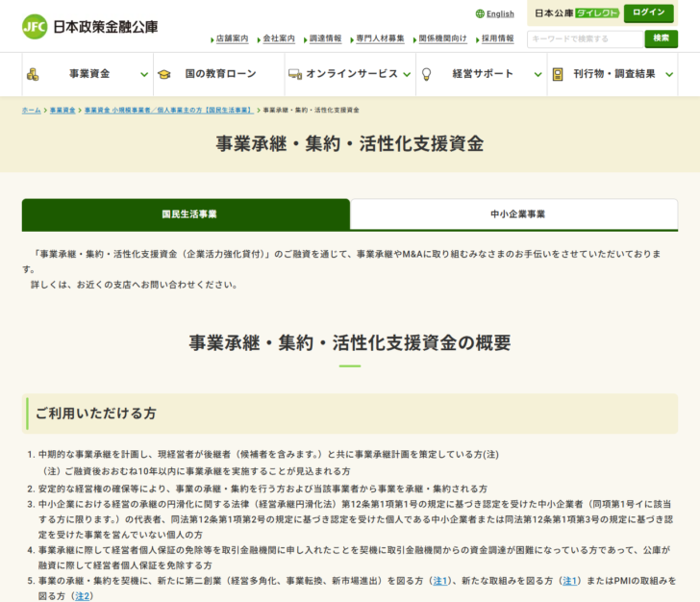700x602 pixels.
Task: Click the 注2 footnote link
Action: click(82, 596)
